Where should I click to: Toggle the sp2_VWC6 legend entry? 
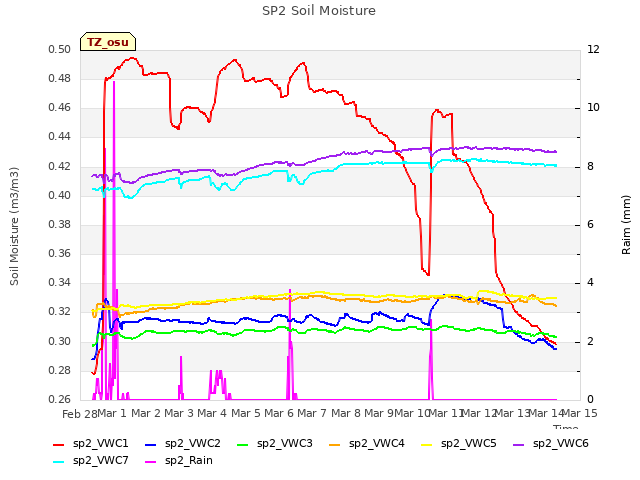[551, 444]
